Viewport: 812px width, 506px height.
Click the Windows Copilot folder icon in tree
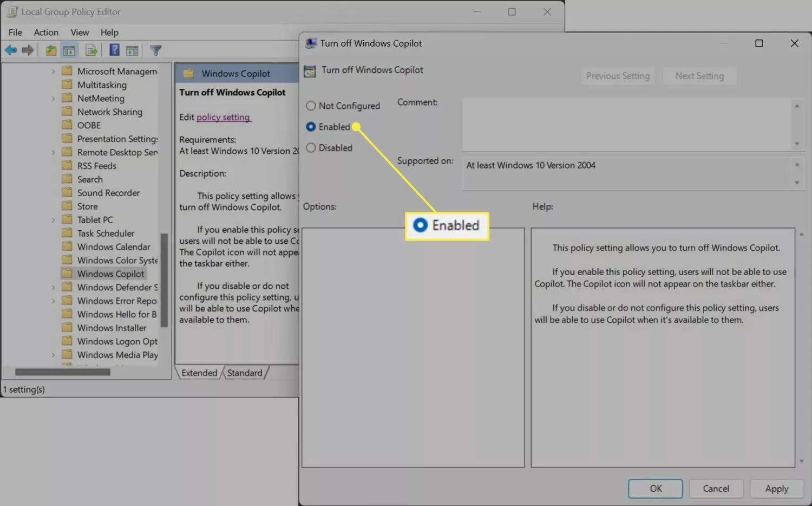tap(67, 274)
